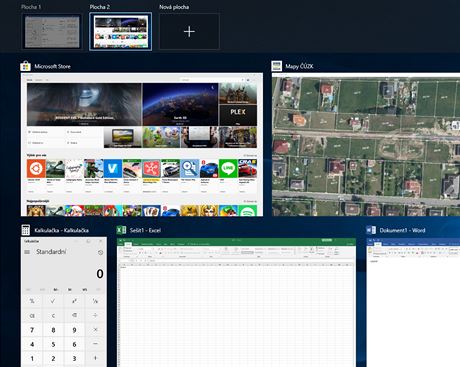Screen dimensions: 460x367
Task: Click the C clear key in calculator
Action: (53, 315)
